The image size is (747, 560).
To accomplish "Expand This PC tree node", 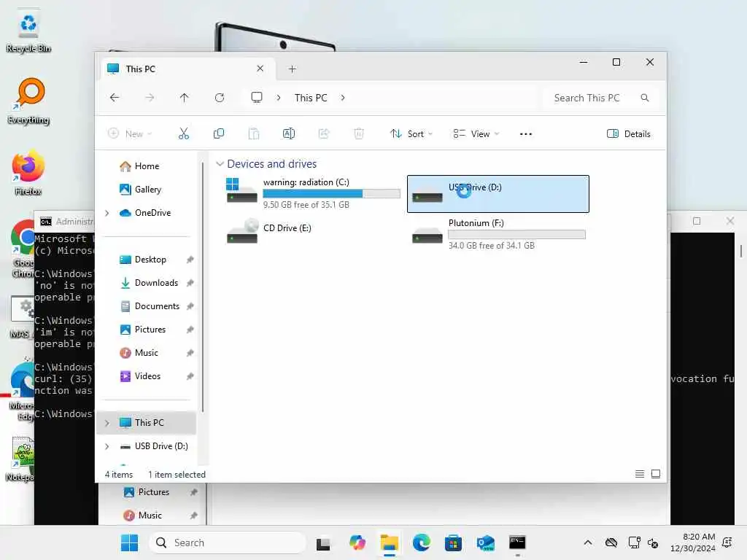I will point(107,423).
